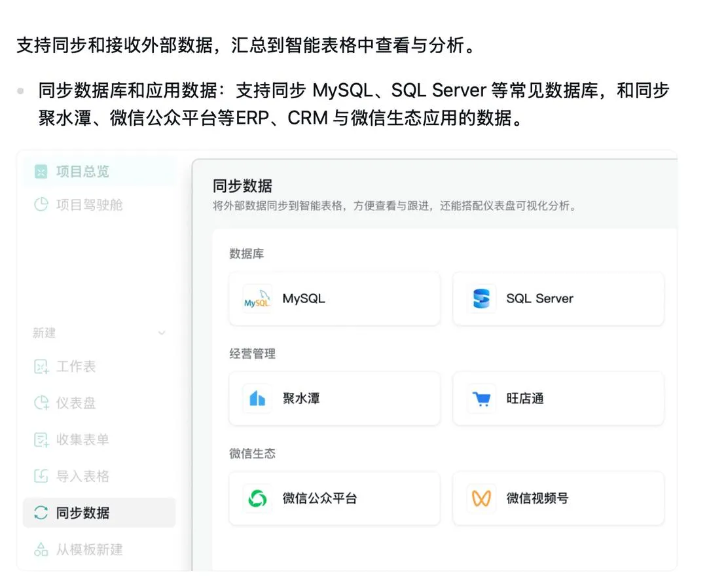Click the MySQL dolphin logo

[257, 299]
